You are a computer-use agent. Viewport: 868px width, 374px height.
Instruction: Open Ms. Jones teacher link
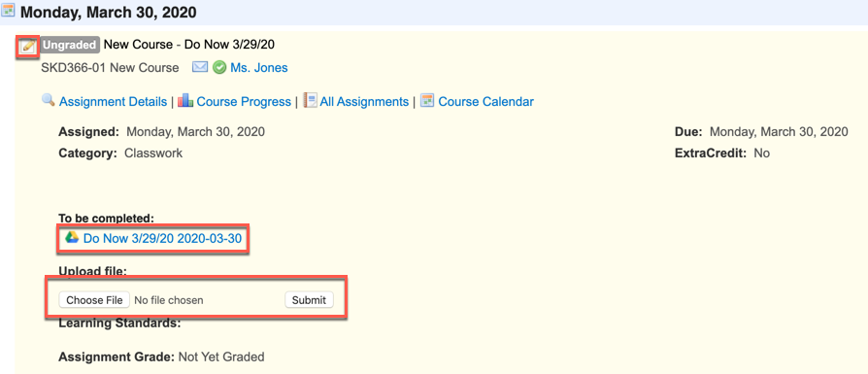(x=259, y=68)
